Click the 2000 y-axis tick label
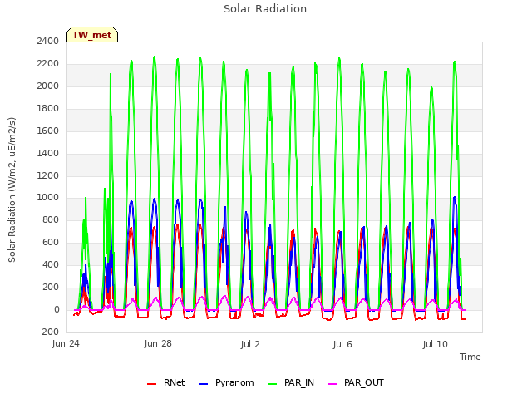Screen dimensions: 532x399 [48, 86]
